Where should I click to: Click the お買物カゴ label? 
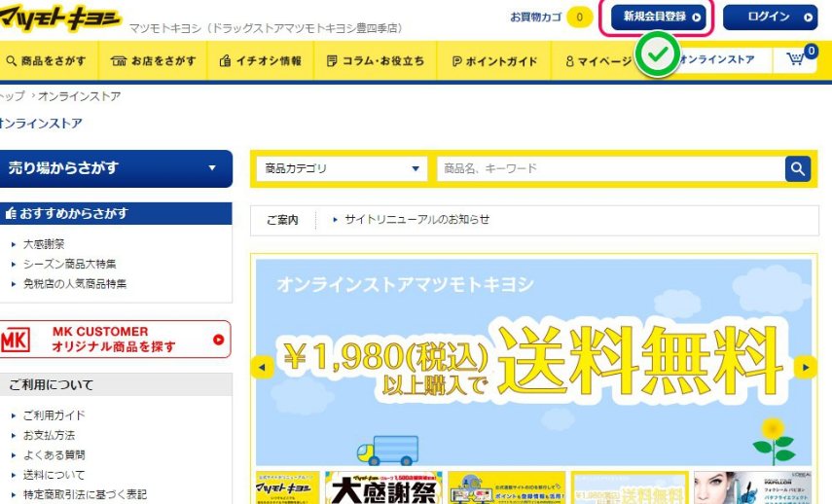(536, 17)
